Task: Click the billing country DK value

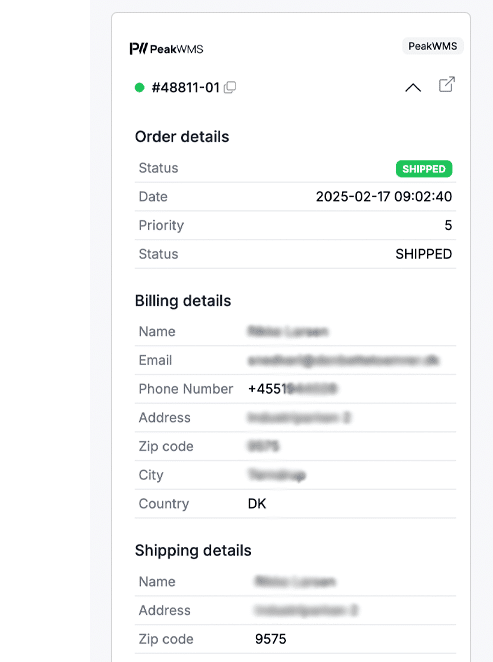Action: coord(257,504)
